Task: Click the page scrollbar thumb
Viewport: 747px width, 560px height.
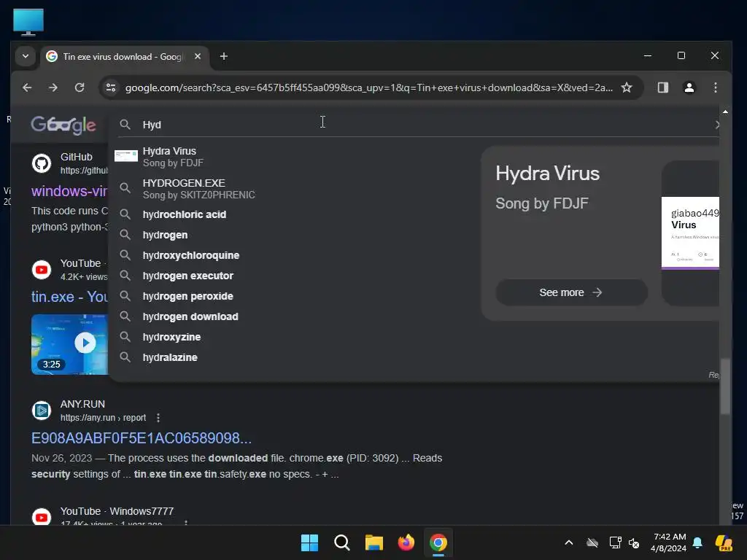Action: coord(725,386)
